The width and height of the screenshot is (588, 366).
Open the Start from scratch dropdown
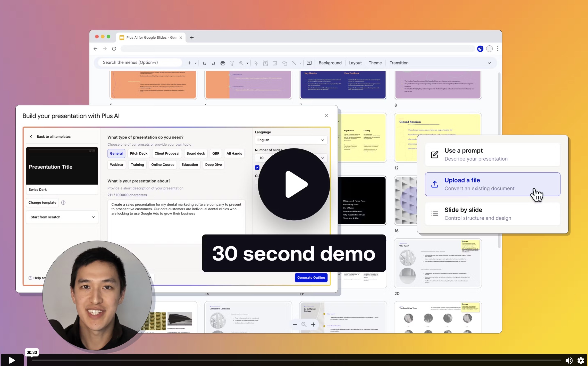tap(62, 217)
